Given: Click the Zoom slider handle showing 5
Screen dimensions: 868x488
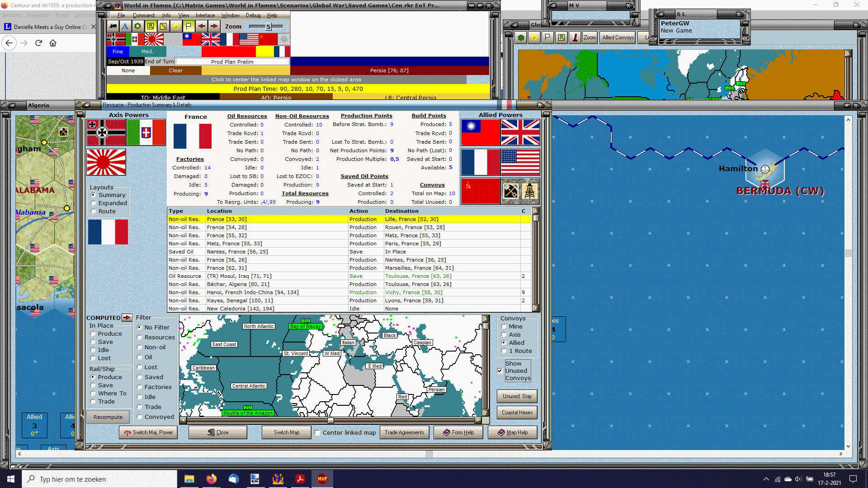Looking at the screenshot, I should [268, 27].
